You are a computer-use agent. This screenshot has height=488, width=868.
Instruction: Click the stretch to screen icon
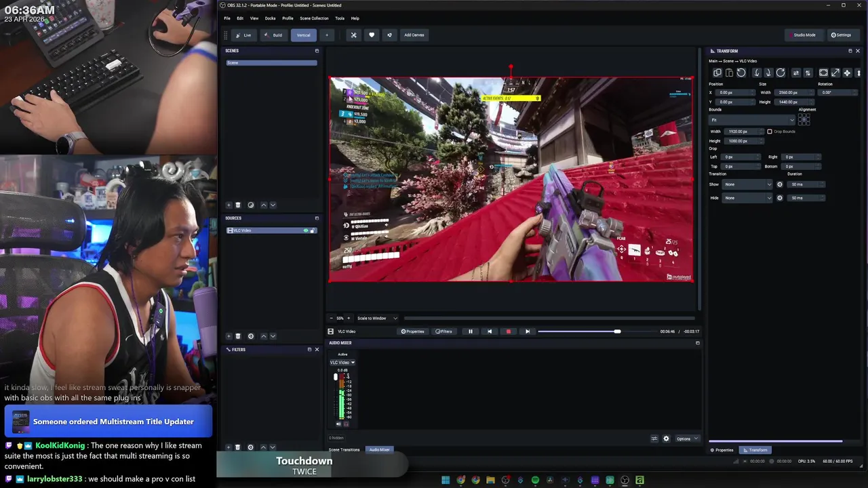tap(835, 73)
